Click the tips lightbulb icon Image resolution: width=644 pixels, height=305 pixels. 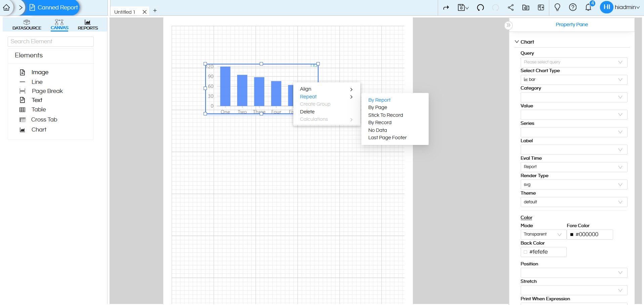pos(557,7)
